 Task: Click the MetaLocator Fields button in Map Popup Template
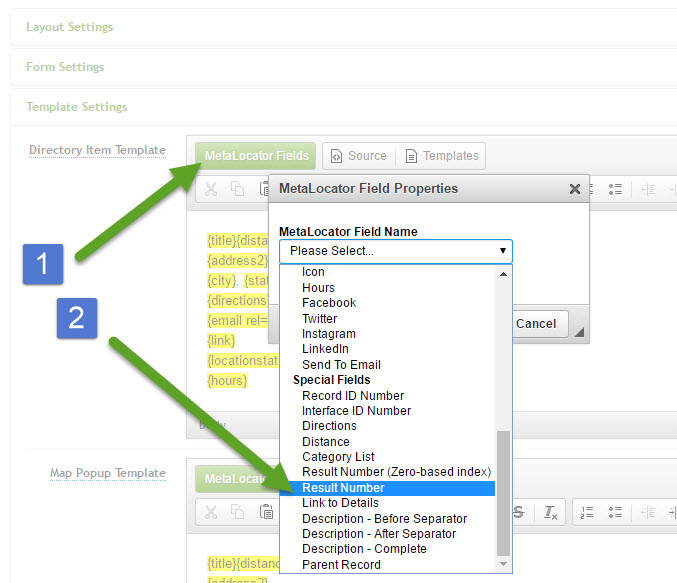click(237, 478)
